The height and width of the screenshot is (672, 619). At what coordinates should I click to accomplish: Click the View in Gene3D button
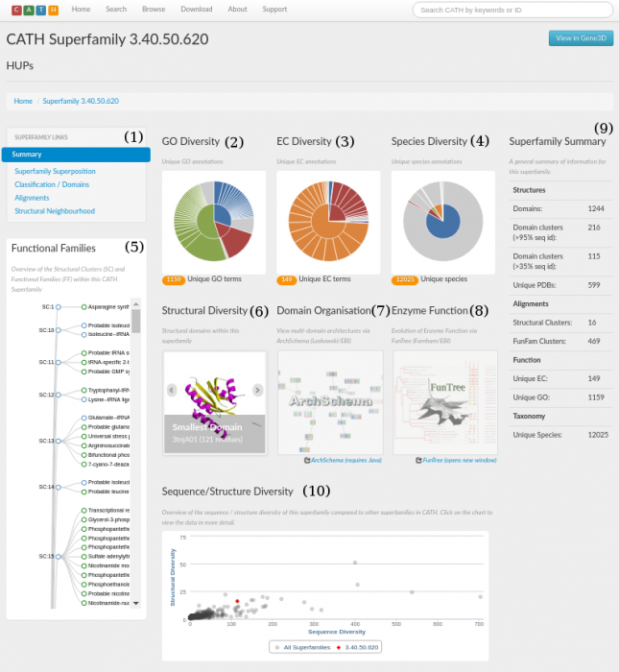pos(581,38)
